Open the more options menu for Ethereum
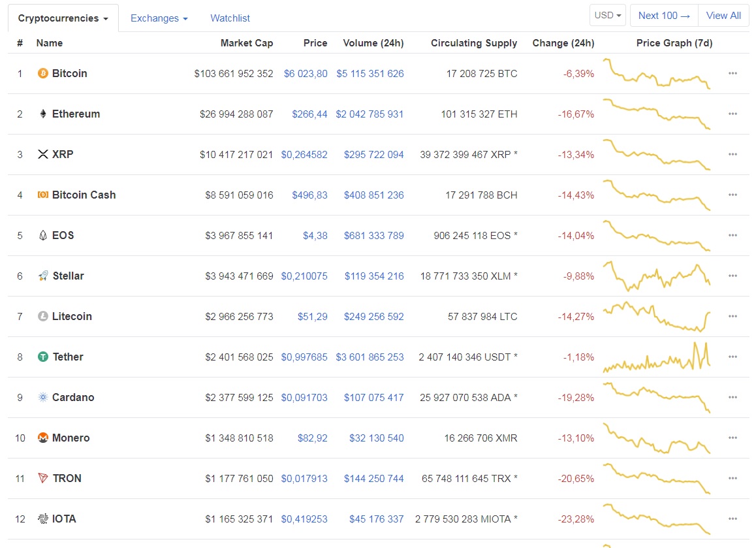This screenshot has width=756, height=548. point(733,114)
